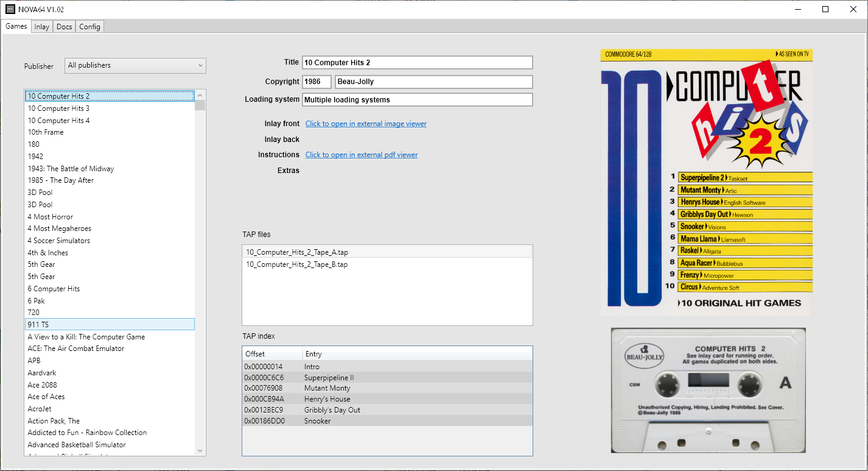868x471 pixels.
Task: Select A View to a Kill: The Computer Game
Action: (110, 337)
